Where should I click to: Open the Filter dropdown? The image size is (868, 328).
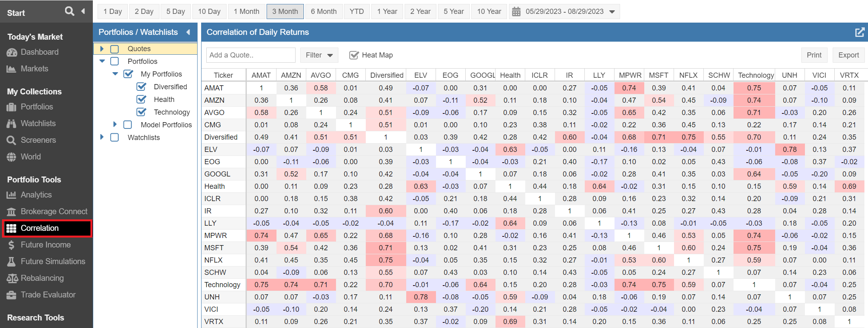coord(319,55)
